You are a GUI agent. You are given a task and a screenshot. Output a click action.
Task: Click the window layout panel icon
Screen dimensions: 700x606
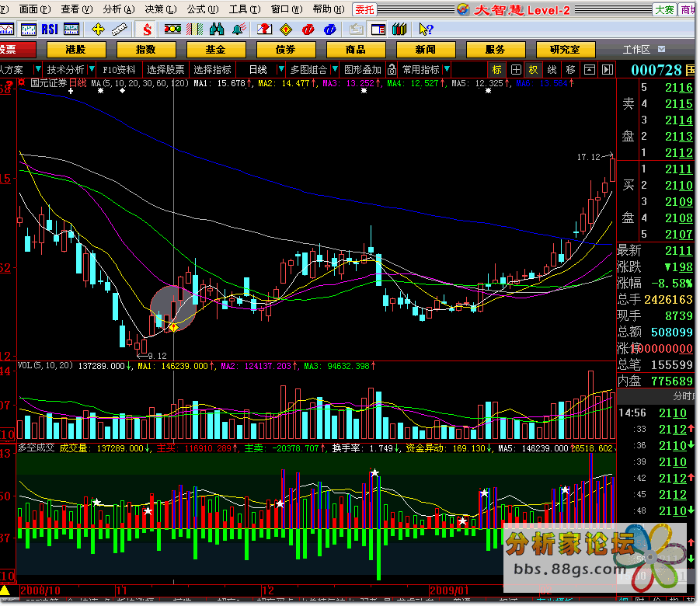click(378, 30)
